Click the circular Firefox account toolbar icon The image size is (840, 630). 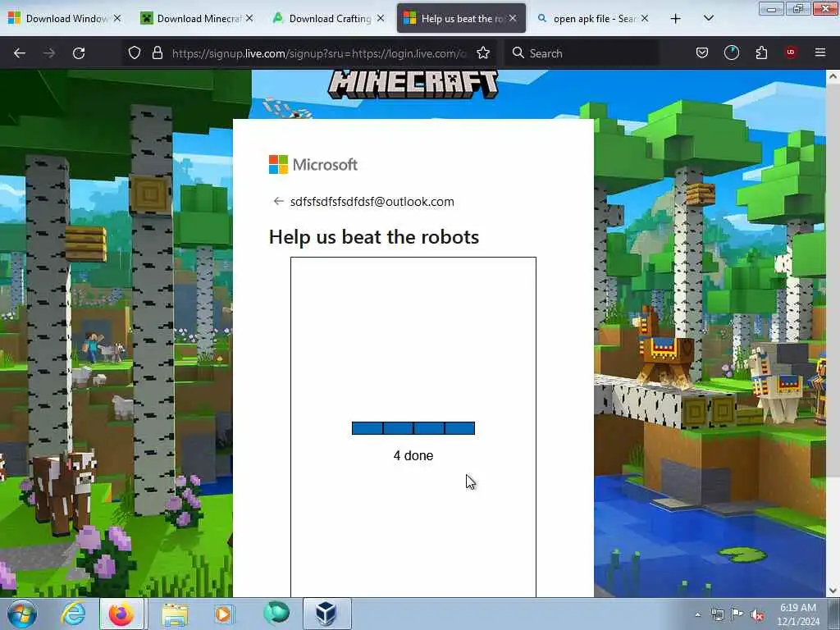(731, 53)
